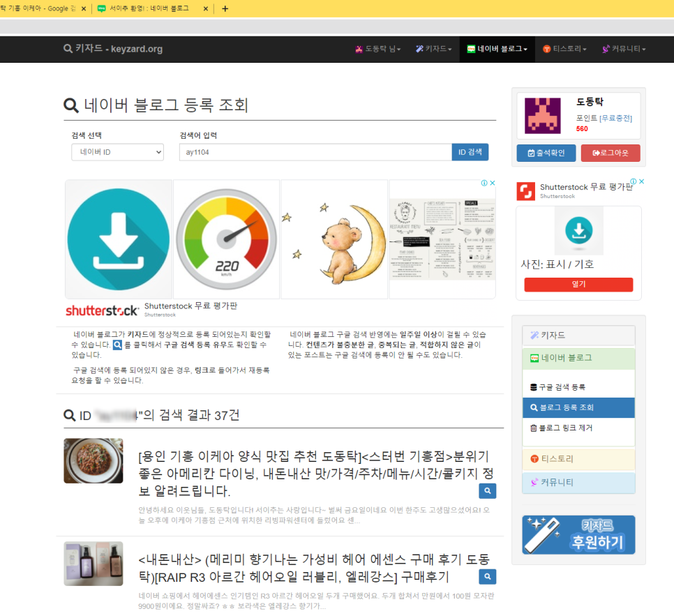Click the 로그아웃 logout button

click(611, 153)
